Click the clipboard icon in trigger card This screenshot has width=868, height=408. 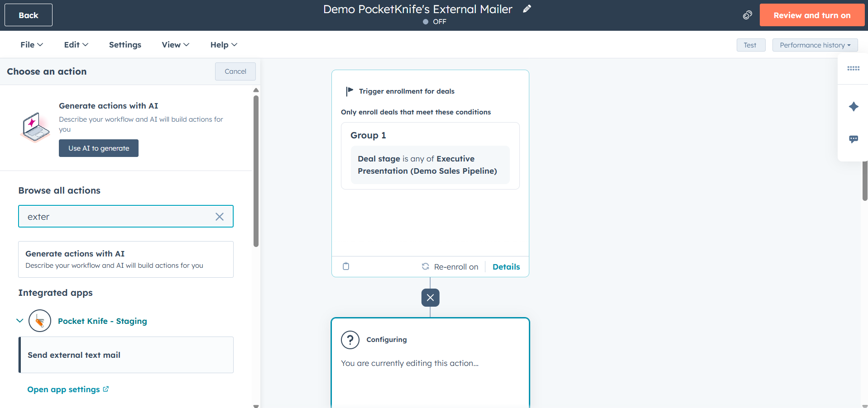pos(346,266)
